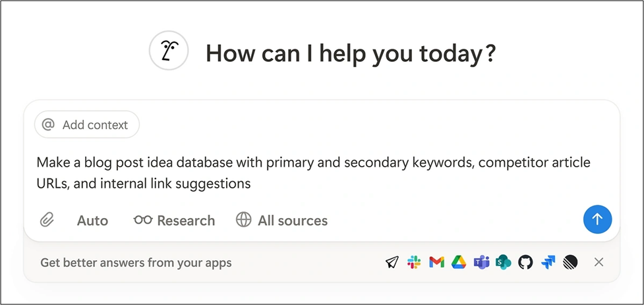
Task: Open the Auto mode selector
Action: (92, 220)
